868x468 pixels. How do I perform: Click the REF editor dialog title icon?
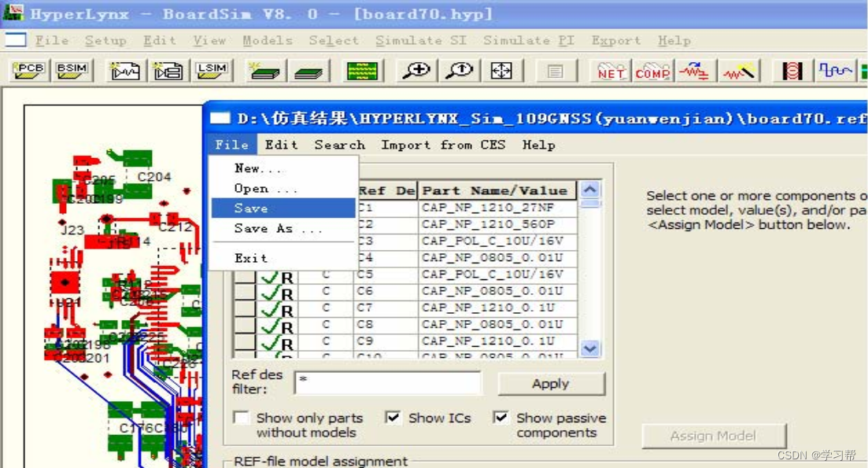[x=220, y=118]
